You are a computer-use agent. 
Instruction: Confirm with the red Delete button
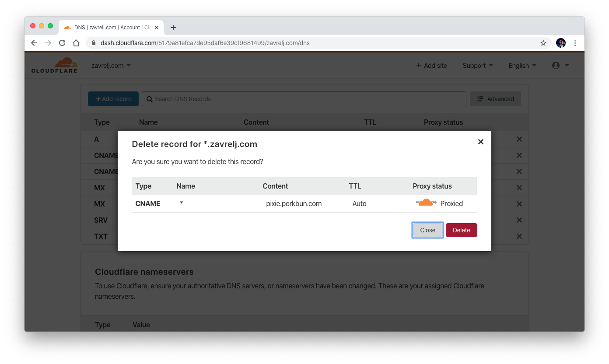coord(461,230)
